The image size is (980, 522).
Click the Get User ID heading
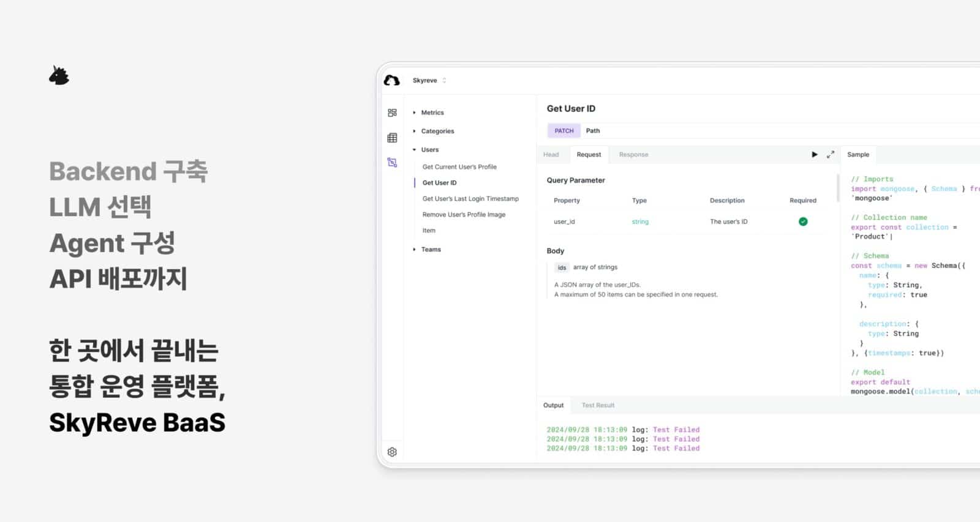tap(571, 108)
